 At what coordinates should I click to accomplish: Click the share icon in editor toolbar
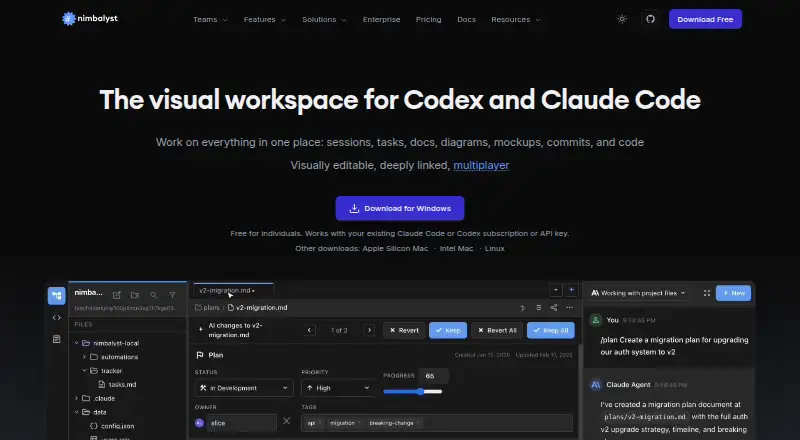[x=554, y=307]
